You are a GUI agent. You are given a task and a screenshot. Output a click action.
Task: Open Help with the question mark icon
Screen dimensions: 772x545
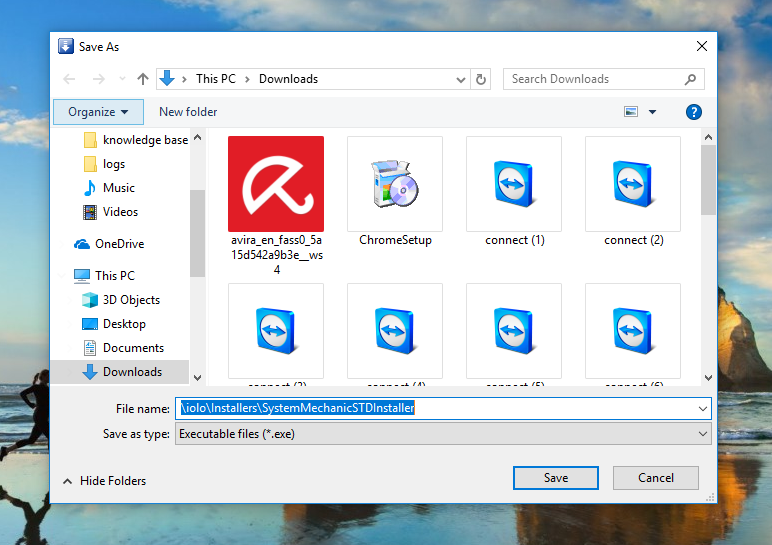tap(694, 112)
